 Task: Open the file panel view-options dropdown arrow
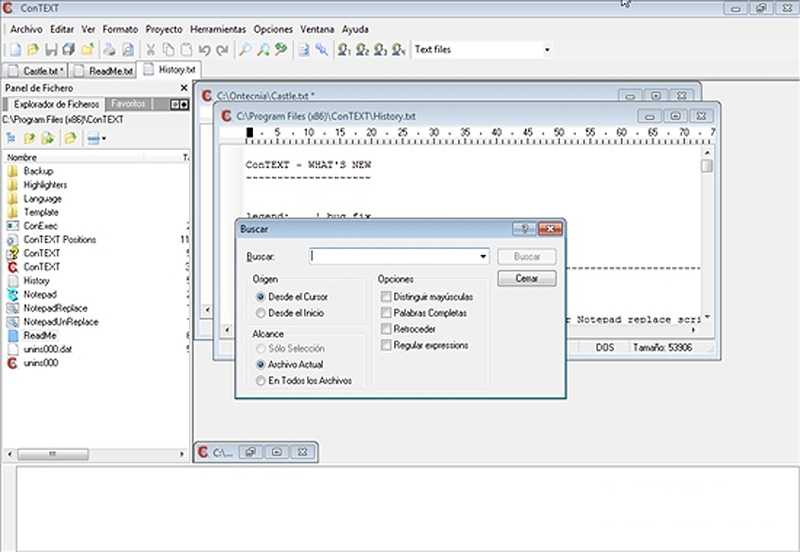point(104,138)
